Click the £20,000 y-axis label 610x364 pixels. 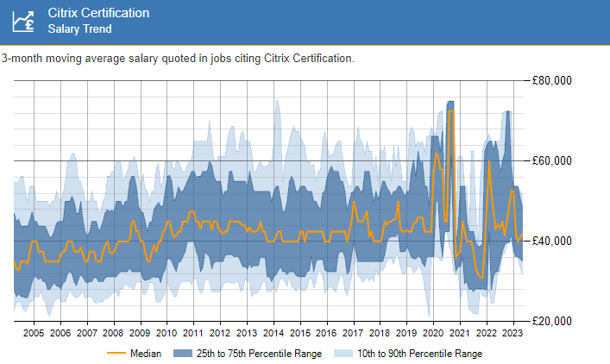(550, 321)
